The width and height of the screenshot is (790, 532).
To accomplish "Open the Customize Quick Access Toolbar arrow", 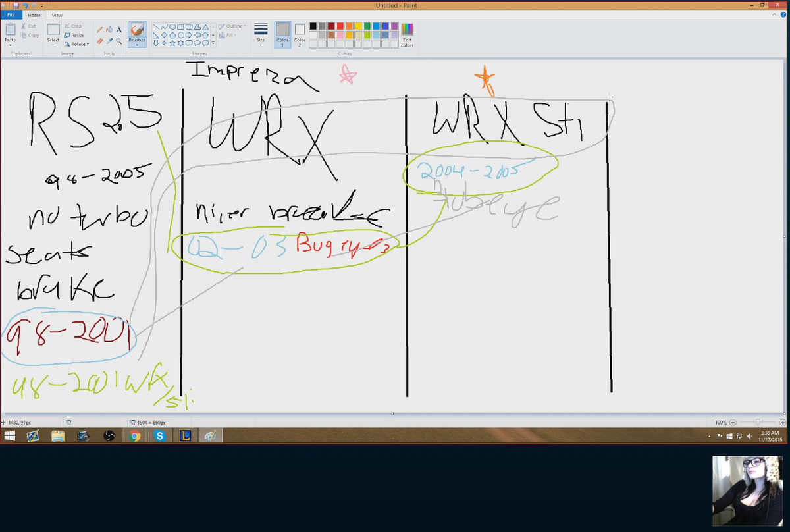I will click(x=41, y=5).
